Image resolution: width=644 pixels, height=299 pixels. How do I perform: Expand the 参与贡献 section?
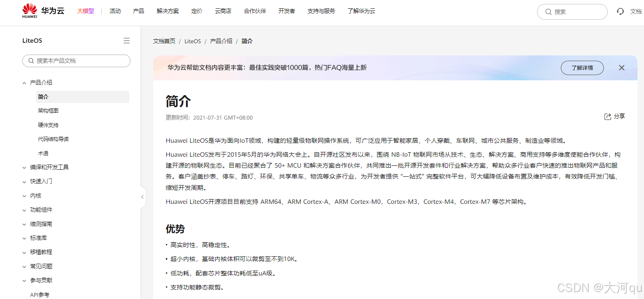(x=24, y=280)
